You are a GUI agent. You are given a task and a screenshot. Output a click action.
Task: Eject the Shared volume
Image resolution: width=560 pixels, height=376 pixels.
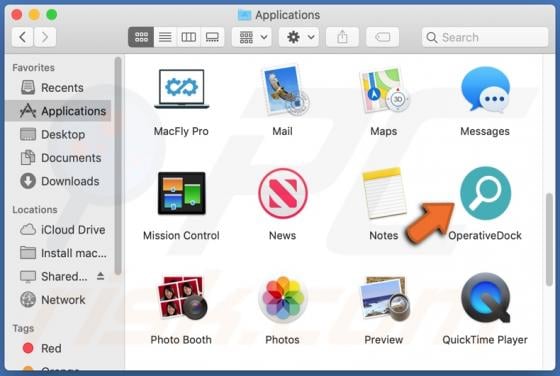[x=101, y=276]
